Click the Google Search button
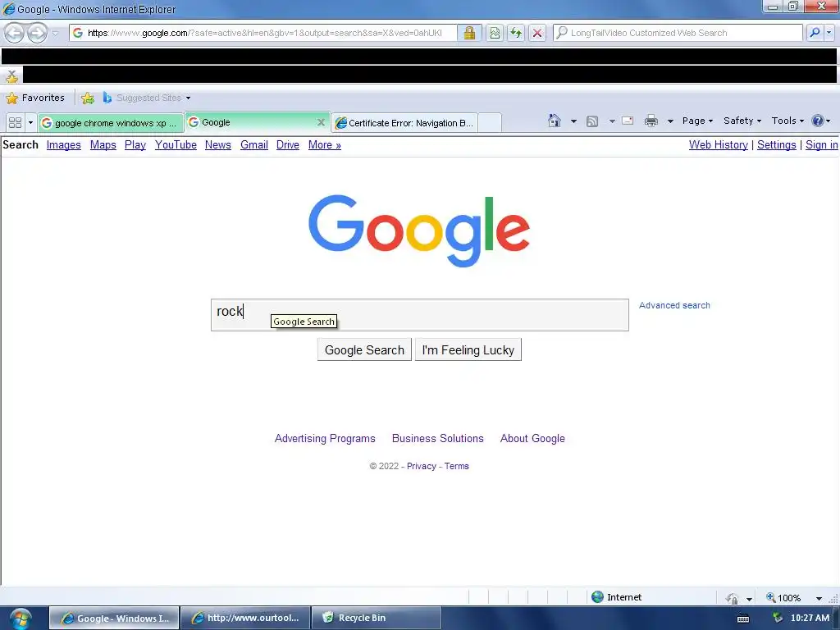Screen dimensions: 840x630 364,349
